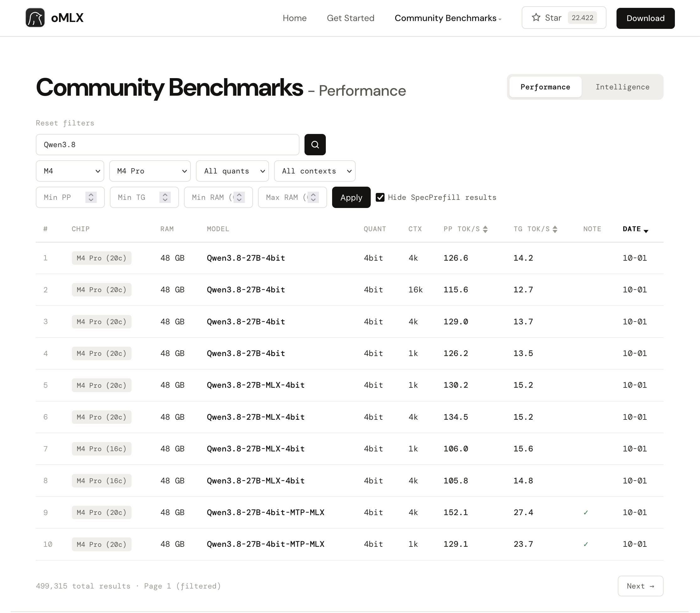Click Reset filters link
Image resolution: width=700 pixels, height=613 pixels.
(65, 123)
